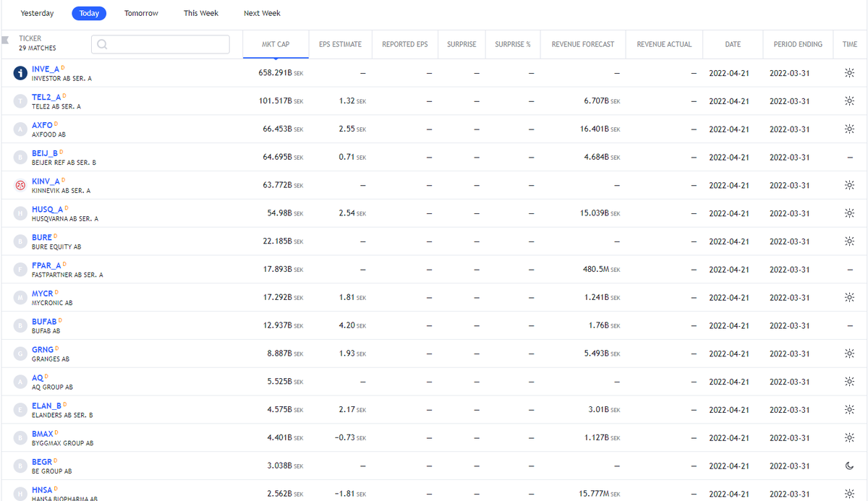Open the ELAN_B ticker link
868x501 pixels.
(x=46, y=405)
